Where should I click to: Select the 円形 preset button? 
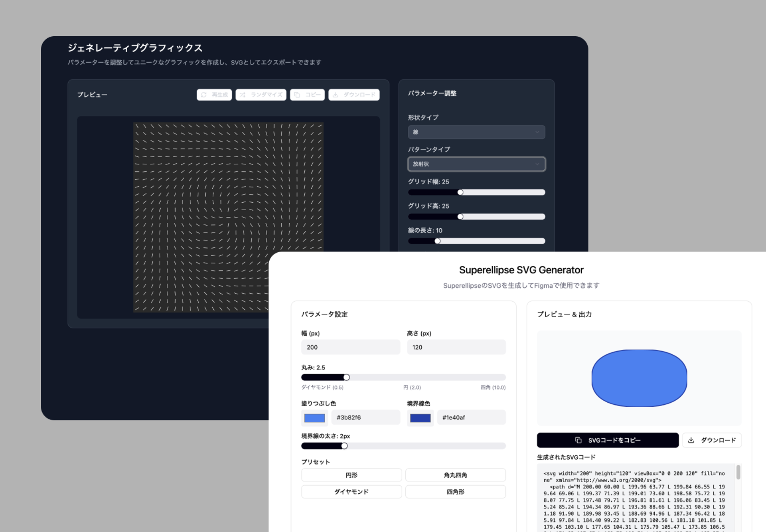pyautogui.click(x=351, y=475)
